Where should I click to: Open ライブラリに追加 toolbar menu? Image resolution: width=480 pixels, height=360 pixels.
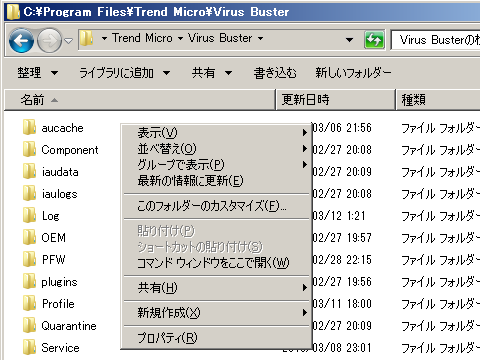(124, 72)
